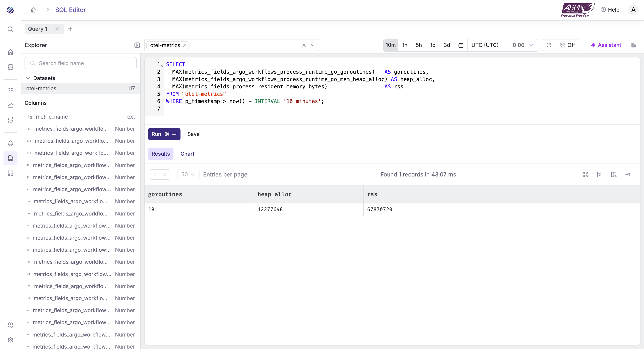Collapse the Explorer panel icon
644x349 pixels.
[137, 45]
